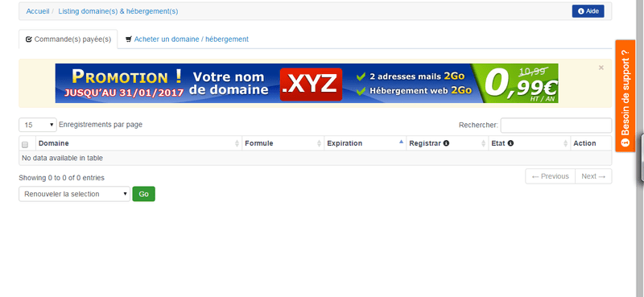The image size is (644, 297).
Task: Click the Etat info icon
Action: tap(510, 143)
